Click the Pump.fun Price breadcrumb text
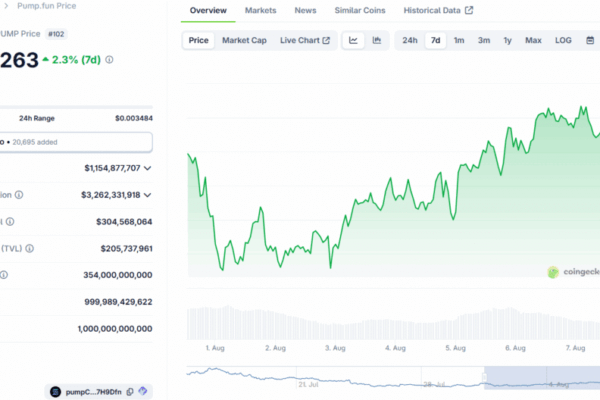The height and width of the screenshot is (400, 600). coord(47,6)
